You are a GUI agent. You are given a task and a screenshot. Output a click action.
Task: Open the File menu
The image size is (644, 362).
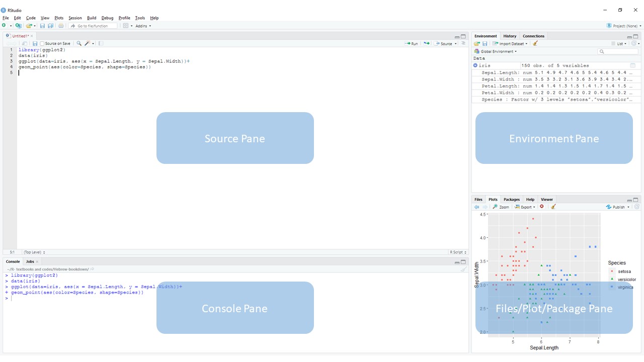tap(6, 18)
